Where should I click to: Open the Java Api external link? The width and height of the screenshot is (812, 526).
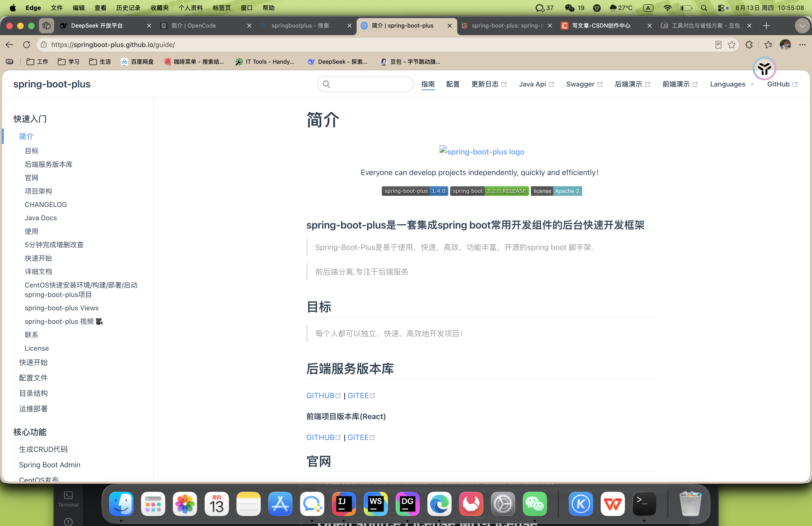tap(536, 84)
